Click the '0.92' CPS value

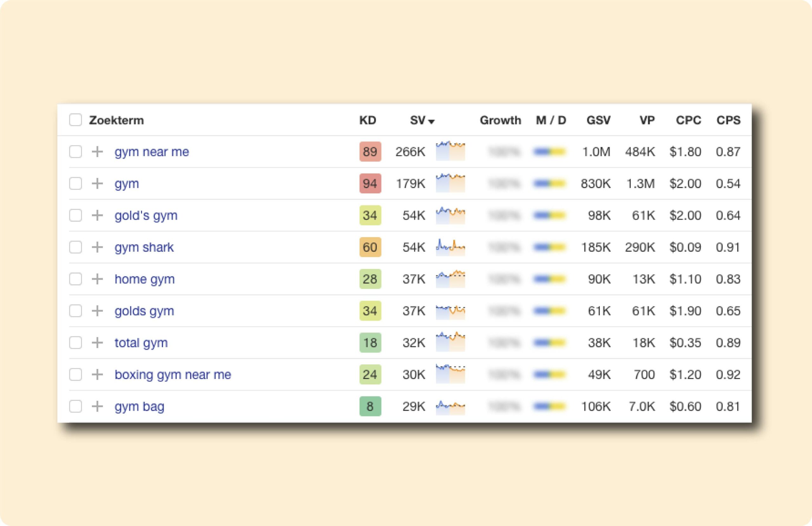coord(728,374)
